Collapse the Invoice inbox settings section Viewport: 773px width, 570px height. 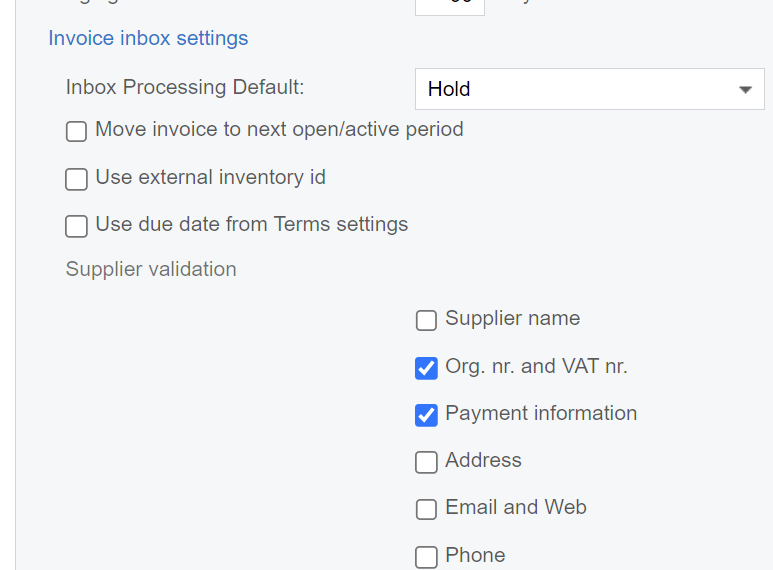(x=148, y=39)
